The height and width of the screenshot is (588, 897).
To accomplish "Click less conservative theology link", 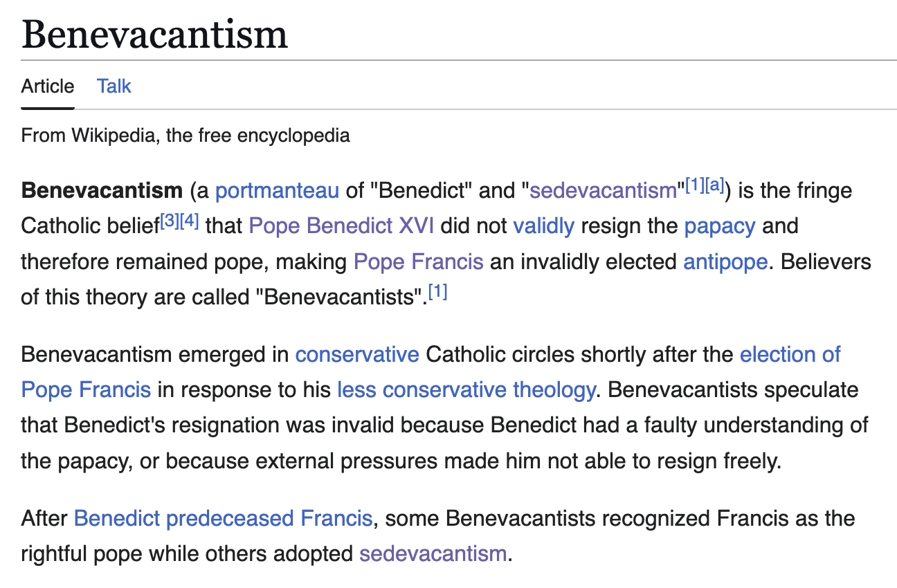I will point(466,390).
